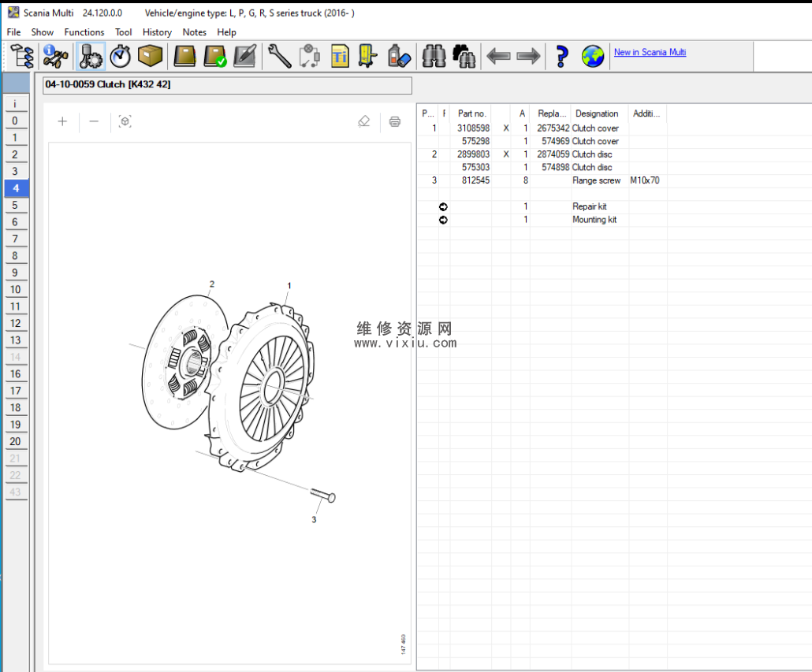The image size is (812, 672).
Task: Select main group 19 tab
Action: [16, 425]
